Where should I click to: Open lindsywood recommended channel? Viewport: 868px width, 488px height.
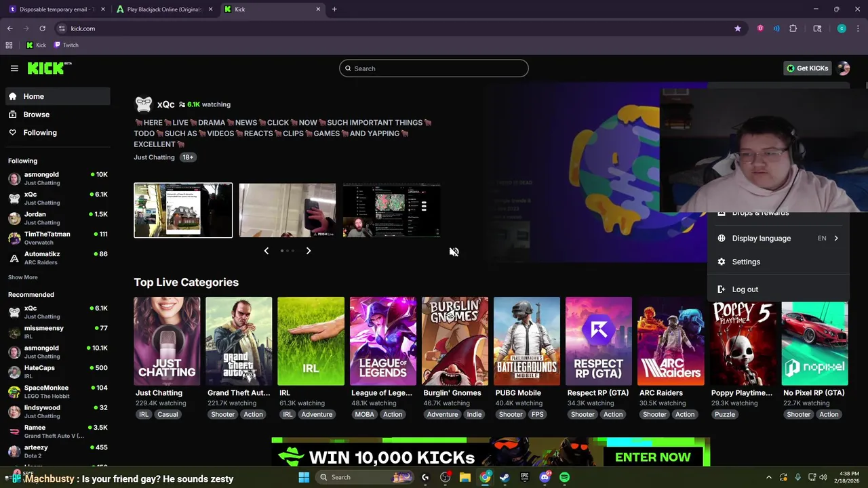coord(58,411)
